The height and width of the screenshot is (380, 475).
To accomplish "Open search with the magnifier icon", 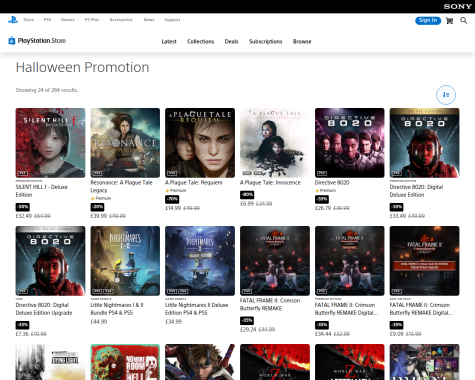I will coord(464,21).
